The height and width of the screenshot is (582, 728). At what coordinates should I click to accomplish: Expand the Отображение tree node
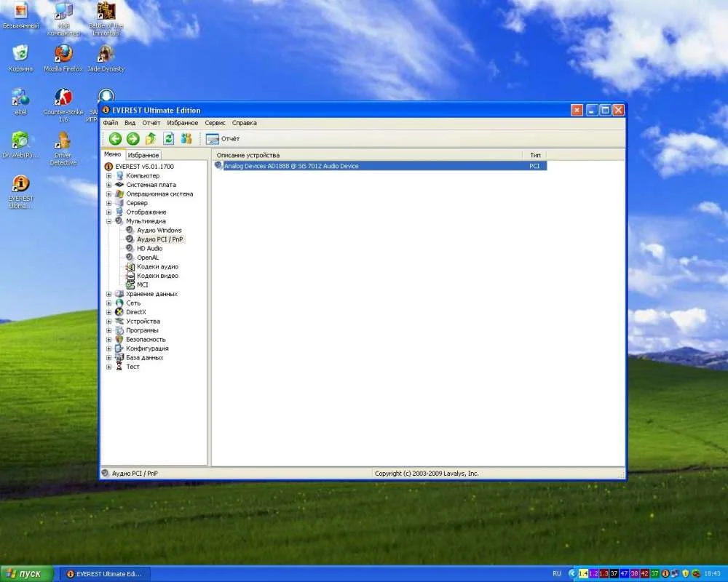click(x=108, y=212)
